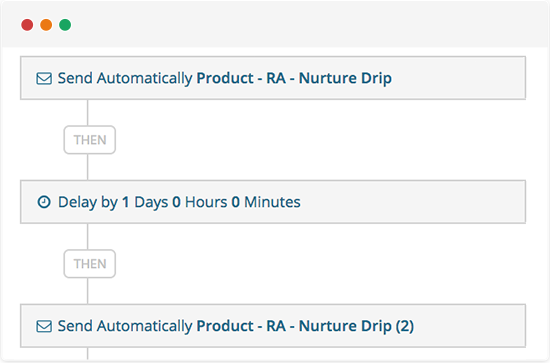The width and height of the screenshot is (550, 363).
Task: Select the last Send Automatically step box
Action: point(273,326)
